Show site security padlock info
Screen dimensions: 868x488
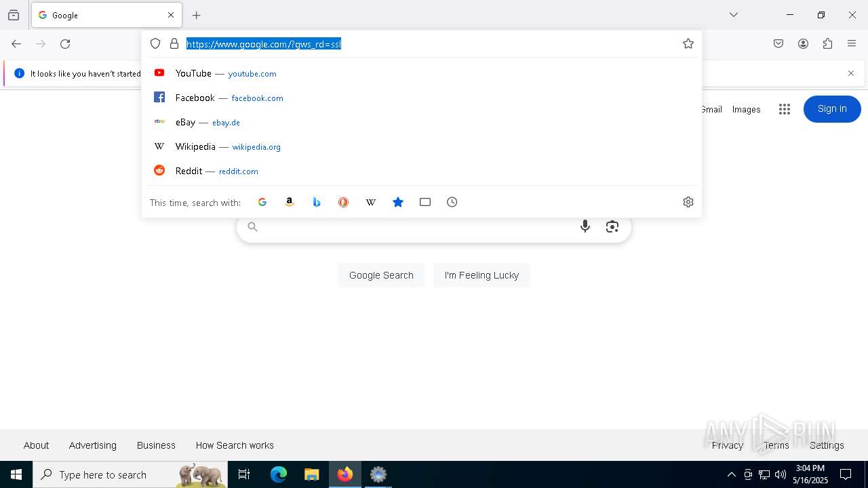(x=174, y=44)
